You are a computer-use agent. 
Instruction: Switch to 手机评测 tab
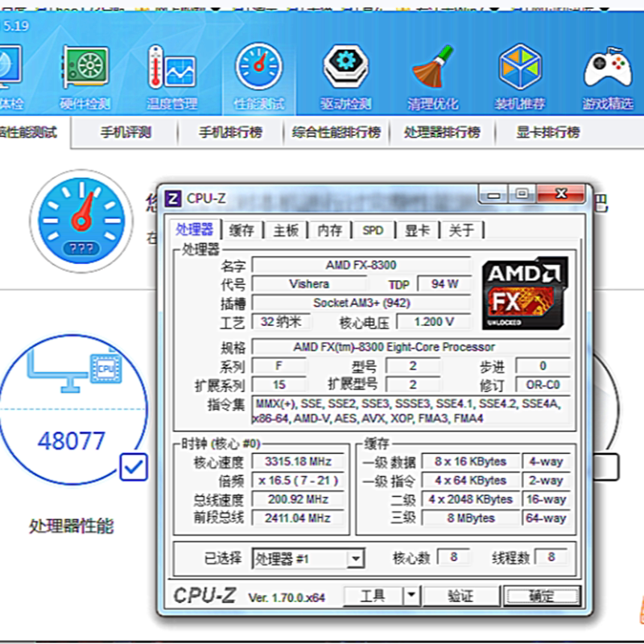click(126, 132)
